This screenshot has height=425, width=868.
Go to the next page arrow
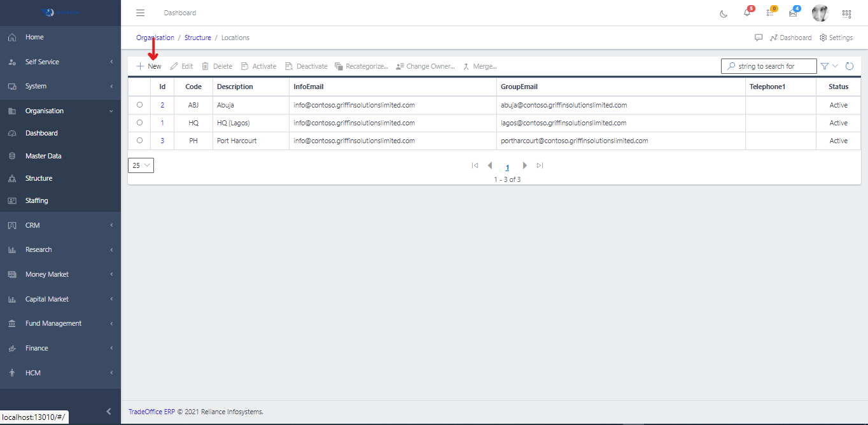[525, 165]
